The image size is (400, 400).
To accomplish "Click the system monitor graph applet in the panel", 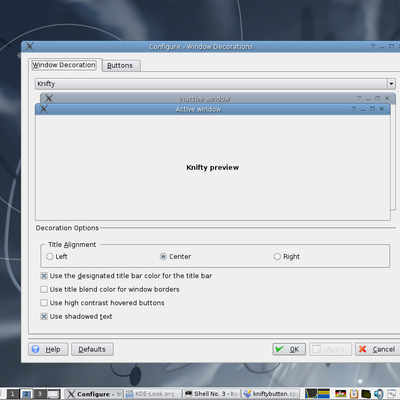I will click(311, 394).
